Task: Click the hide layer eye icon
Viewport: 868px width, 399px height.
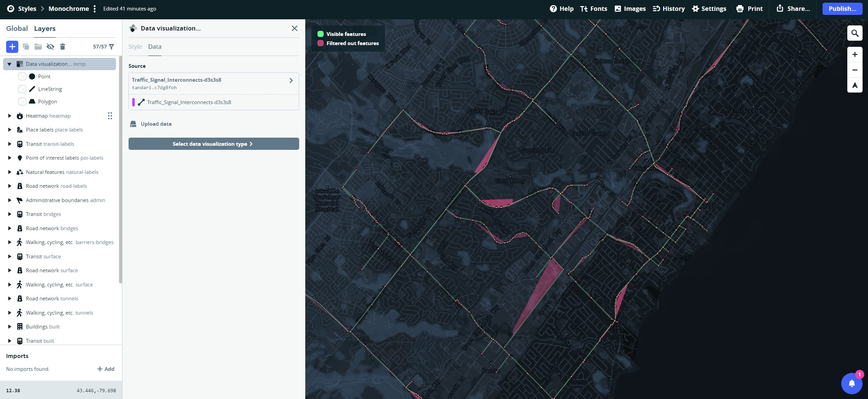Action: (x=50, y=46)
